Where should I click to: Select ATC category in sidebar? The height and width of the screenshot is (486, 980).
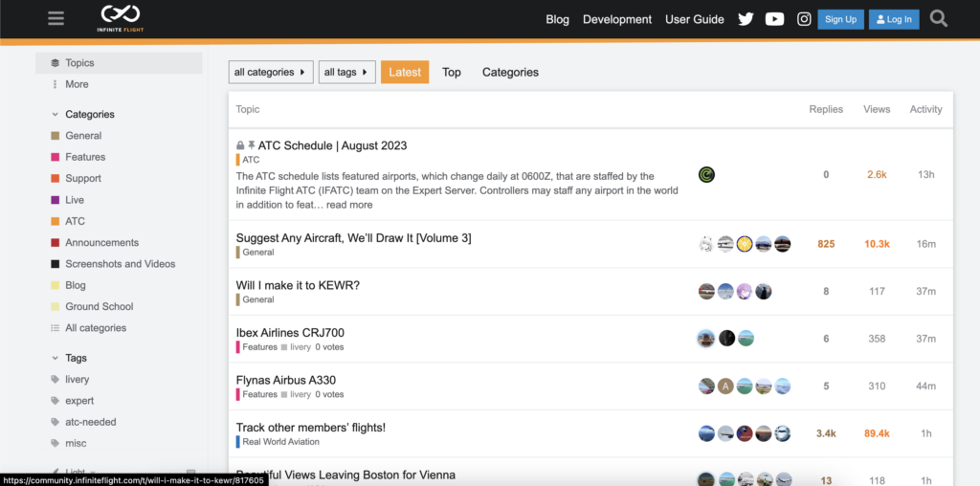75,221
